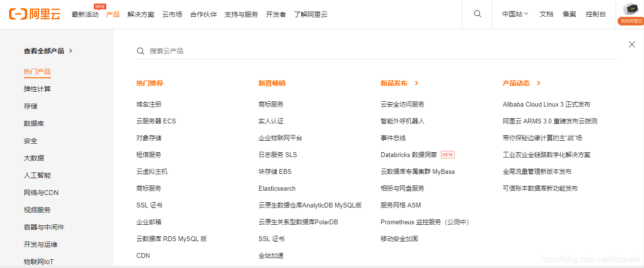Open 云虚拟主机 link

tap(152, 171)
